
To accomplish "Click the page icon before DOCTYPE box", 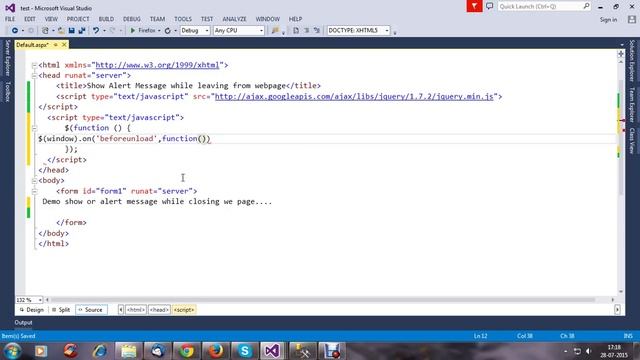I will 296,31.
